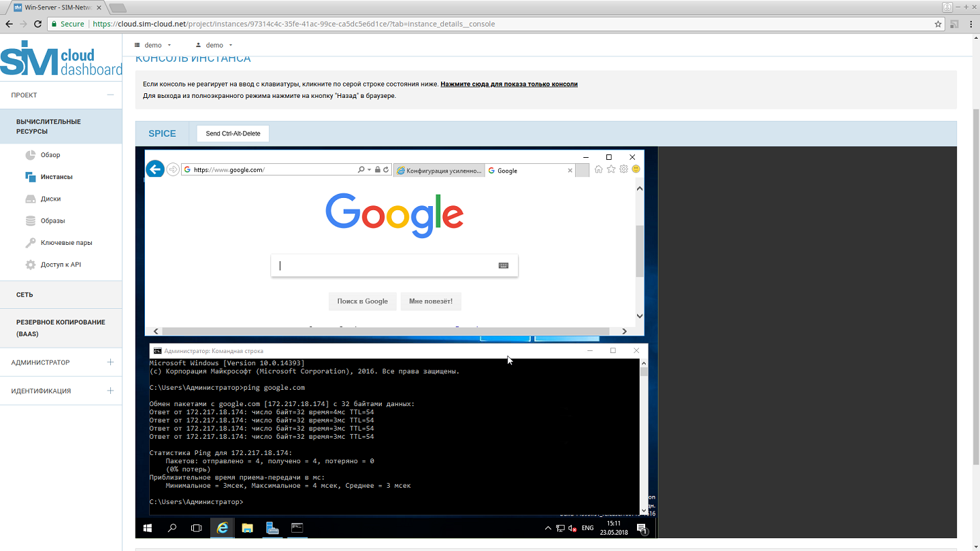Expand the Идентификация sidebar section

(x=110, y=391)
